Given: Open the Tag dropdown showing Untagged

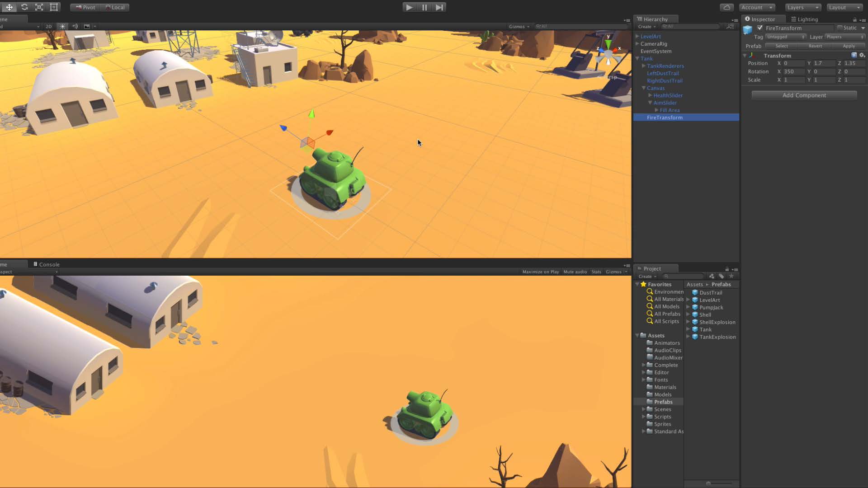Looking at the screenshot, I should click(786, 37).
